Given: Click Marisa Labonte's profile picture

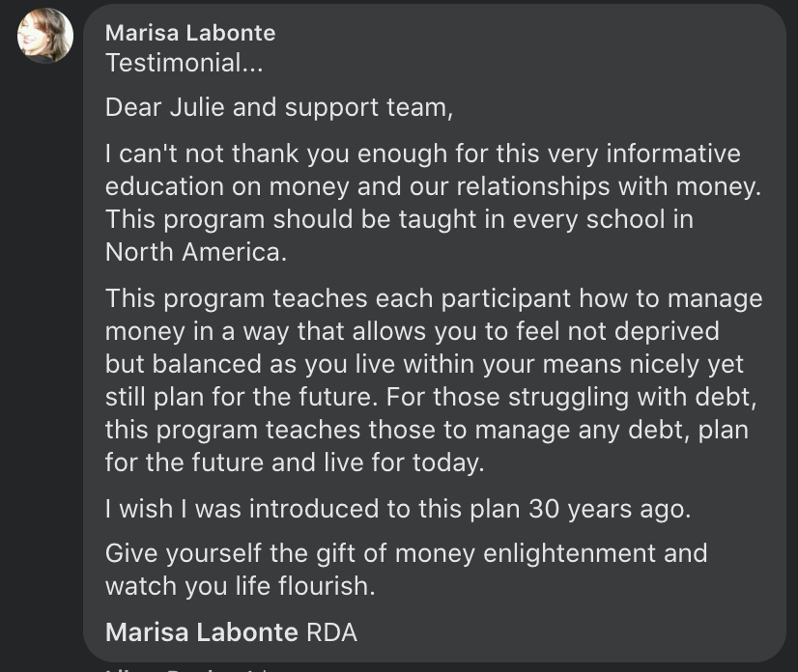Looking at the screenshot, I should [x=45, y=36].
